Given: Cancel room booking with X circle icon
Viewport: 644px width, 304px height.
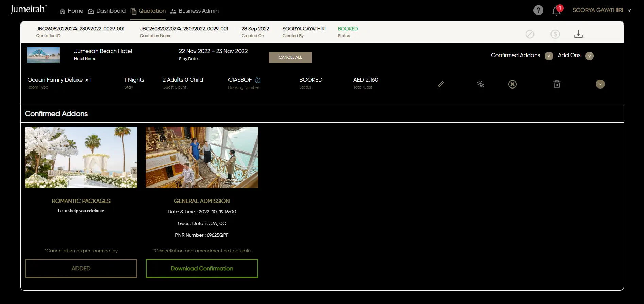Looking at the screenshot, I should [x=512, y=84].
